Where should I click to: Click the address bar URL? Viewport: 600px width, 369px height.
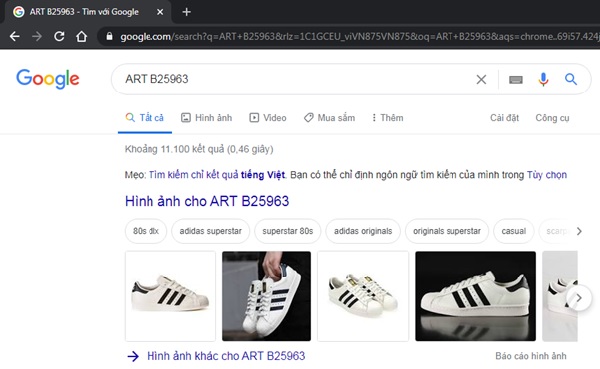pos(359,37)
